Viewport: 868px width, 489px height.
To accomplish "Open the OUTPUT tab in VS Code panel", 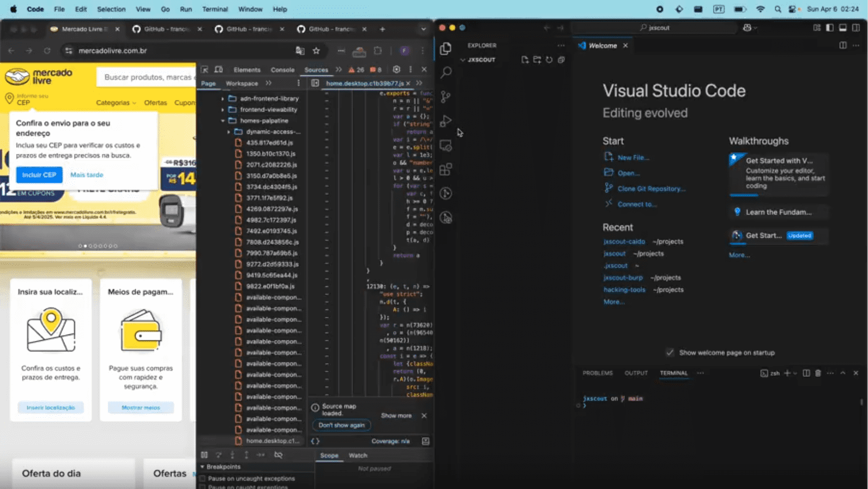I will pyautogui.click(x=636, y=373).
